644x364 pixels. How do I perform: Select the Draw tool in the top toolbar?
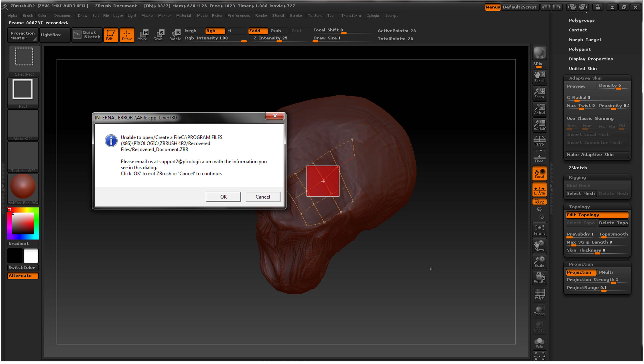(127, 35)
